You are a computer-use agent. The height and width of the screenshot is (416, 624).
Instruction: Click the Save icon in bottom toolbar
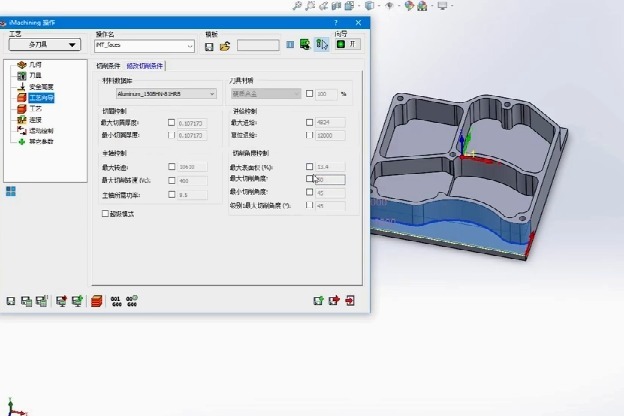[11, 301]
